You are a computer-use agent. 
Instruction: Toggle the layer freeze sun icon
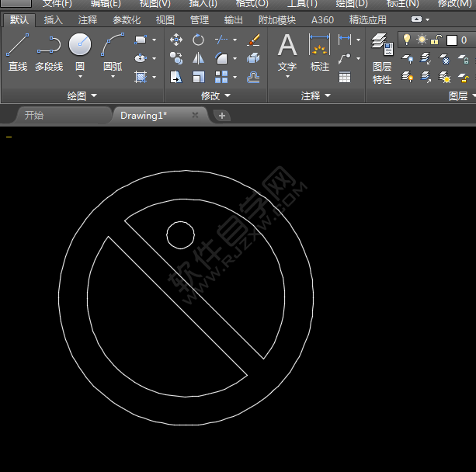pos(422,40)
